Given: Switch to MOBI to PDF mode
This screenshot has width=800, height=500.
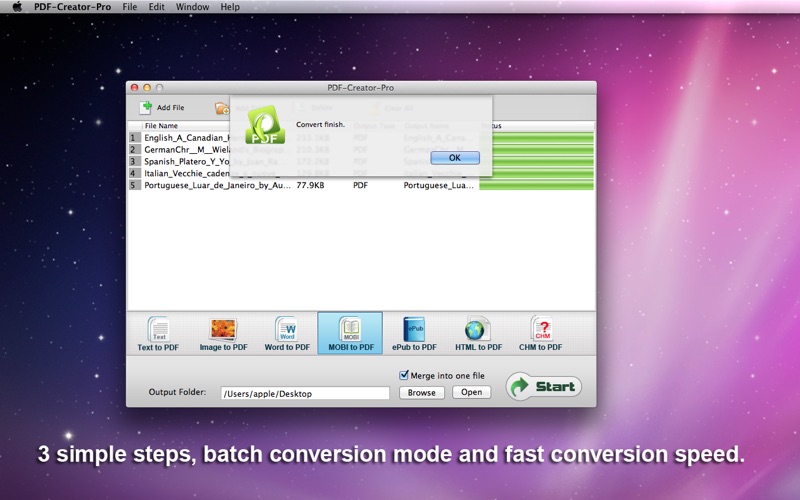Looking at the screenshot, I should tap(351, 334).
